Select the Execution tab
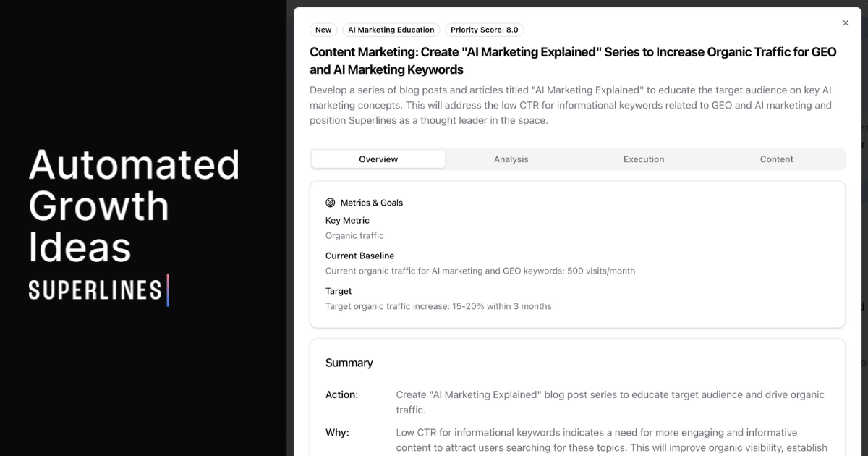This screenshot has height=456, width=868. 644,159
